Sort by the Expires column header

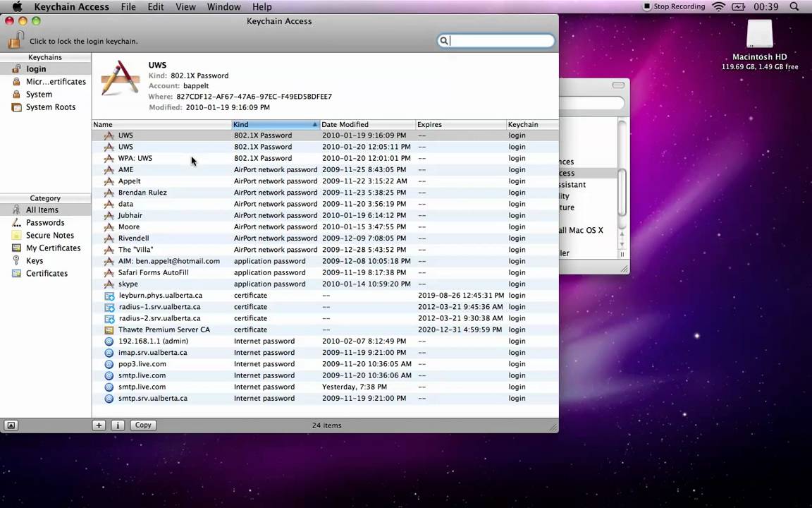(x=461, y=124)
